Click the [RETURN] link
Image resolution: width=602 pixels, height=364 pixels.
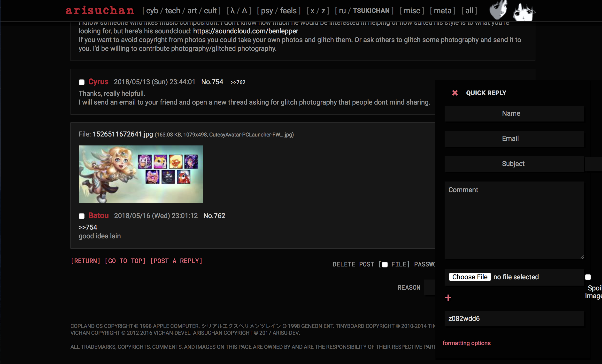pyautogui.click(x=85, y=261)
